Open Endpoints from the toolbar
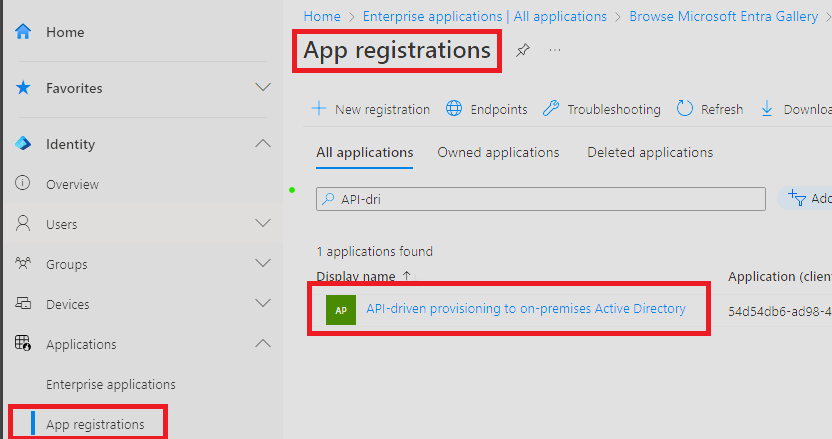Image resolution: width=832 pixels, height=439 pixels. (x=487, y=109)
